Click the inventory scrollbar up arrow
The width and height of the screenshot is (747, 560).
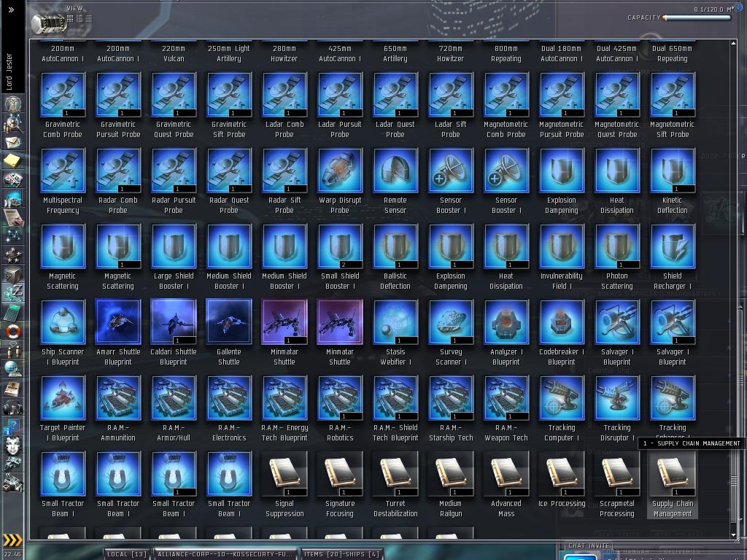[733, 43]
